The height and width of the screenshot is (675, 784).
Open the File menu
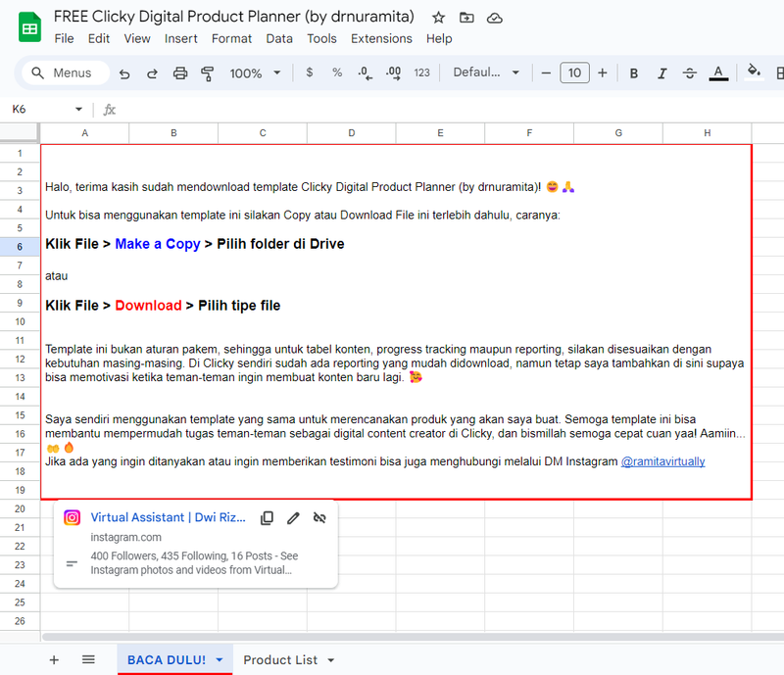click(64, 39)
